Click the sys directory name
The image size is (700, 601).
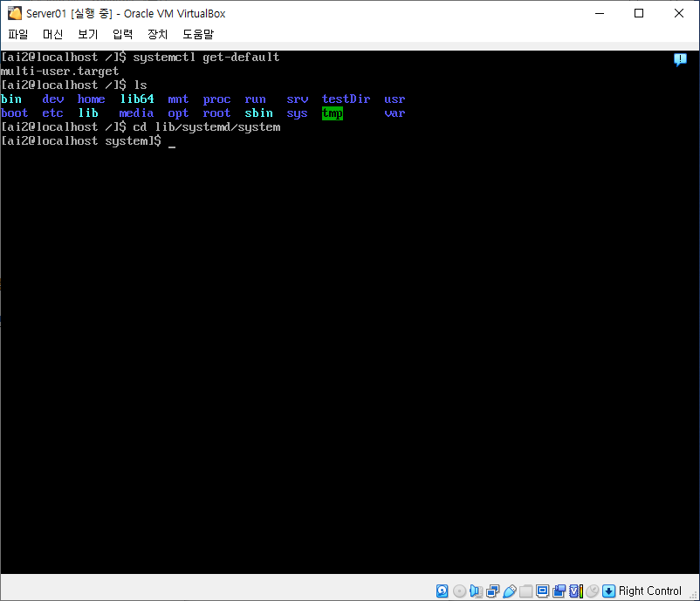297,113
